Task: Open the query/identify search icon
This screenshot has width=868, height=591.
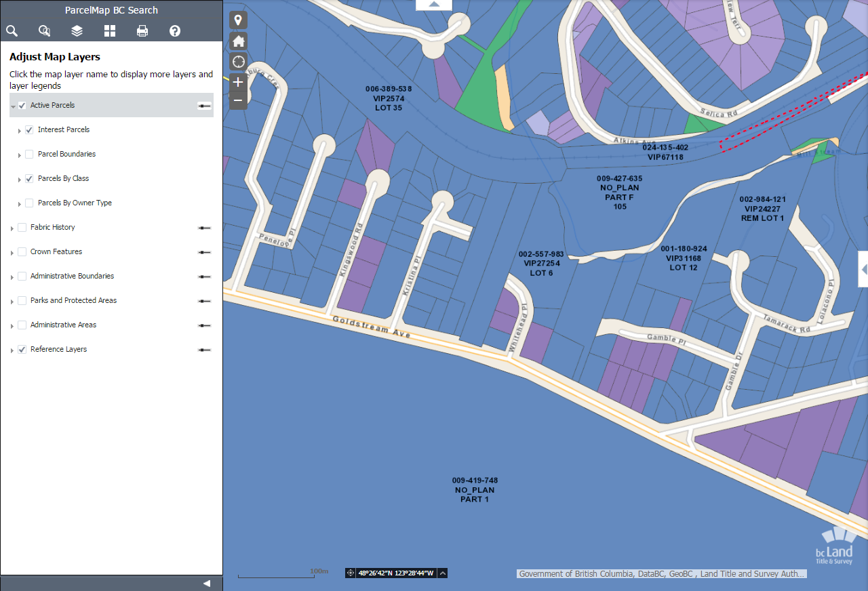Action: (43, 30)
